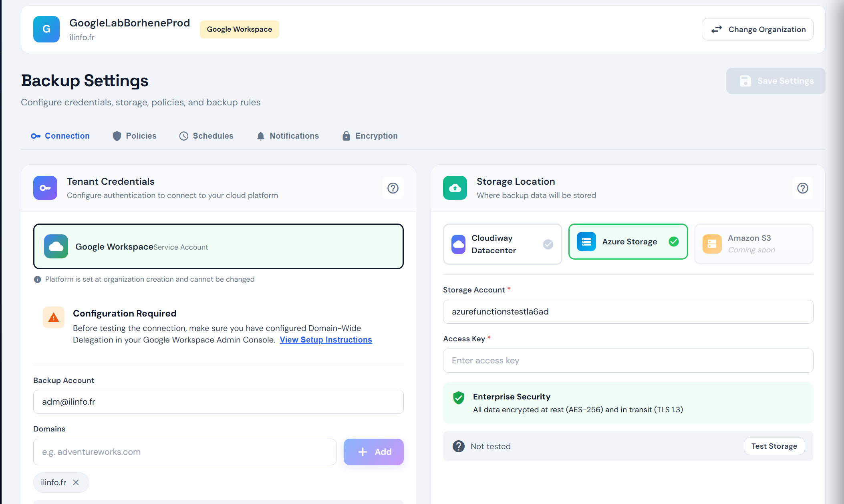Click the Tenant Credentials key icon

coord(45,188)
